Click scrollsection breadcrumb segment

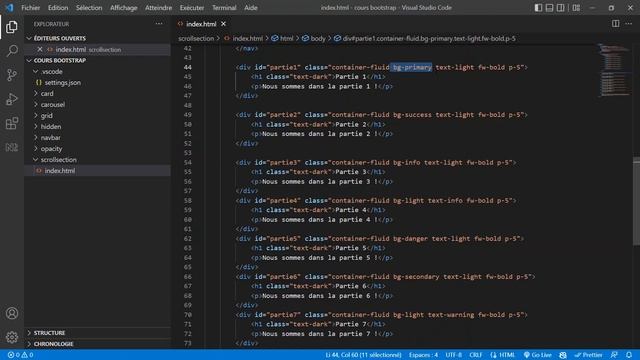[196, 38]
